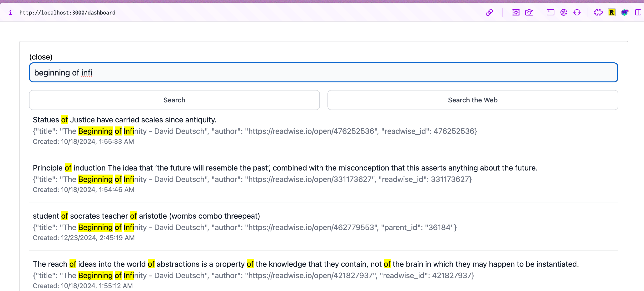Click the yellow R extension icon
Viewport: 644px width, 291px height.
tap(611, 12)
